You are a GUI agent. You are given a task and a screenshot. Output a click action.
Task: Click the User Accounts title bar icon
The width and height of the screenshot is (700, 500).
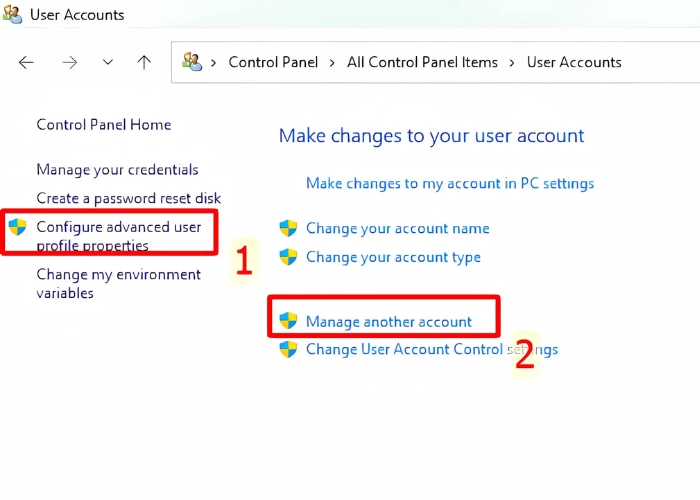coord(13,14)
